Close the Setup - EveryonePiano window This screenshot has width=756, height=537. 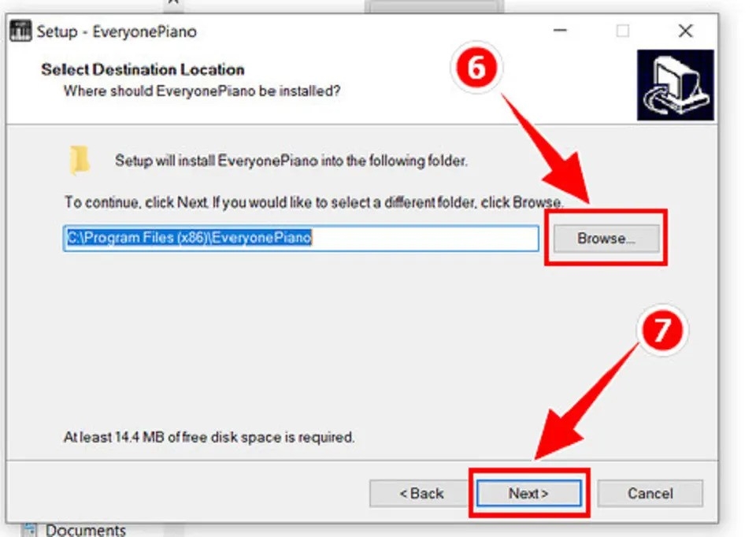pos(685,31)
